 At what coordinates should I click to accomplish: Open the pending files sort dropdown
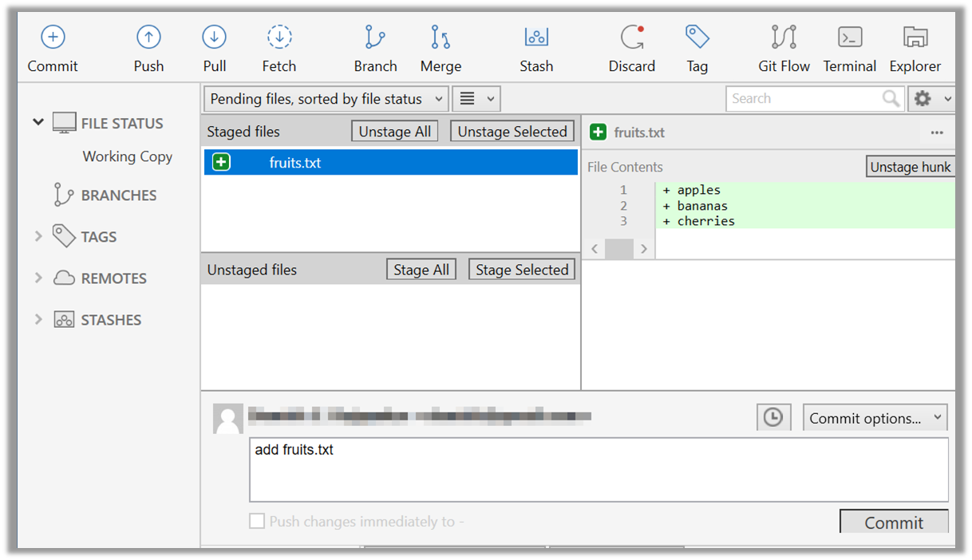coord(326,99)
